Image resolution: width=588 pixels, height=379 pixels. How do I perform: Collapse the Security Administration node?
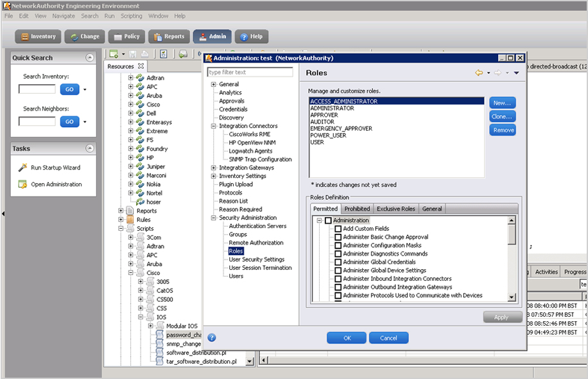pos(213,218)
